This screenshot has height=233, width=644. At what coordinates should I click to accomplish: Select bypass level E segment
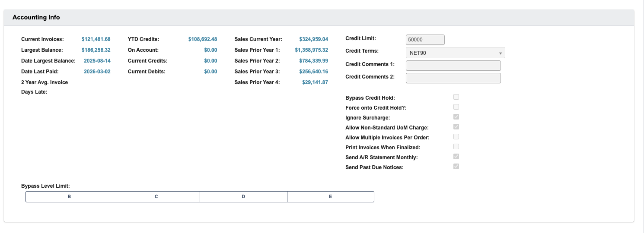coord(331,197)
